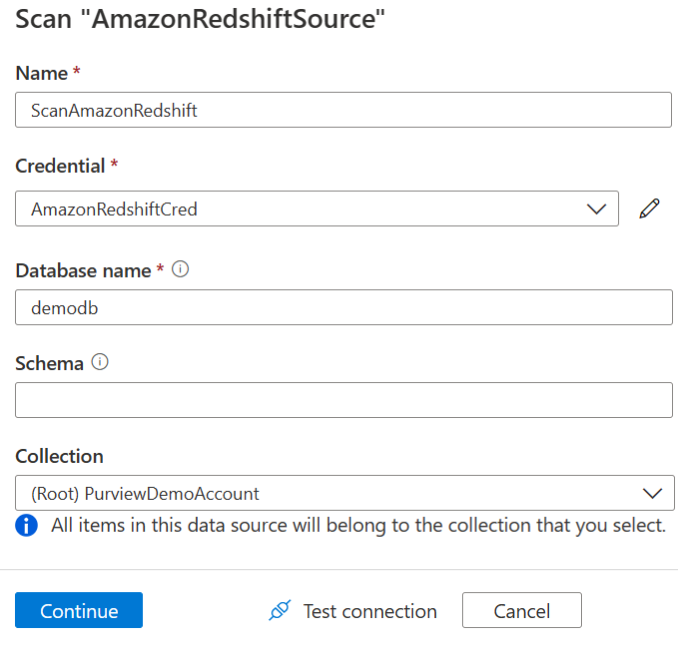Click the plug icon for Test connection
The width and height of the screenshot is (678, 653).
click(280, 611)
